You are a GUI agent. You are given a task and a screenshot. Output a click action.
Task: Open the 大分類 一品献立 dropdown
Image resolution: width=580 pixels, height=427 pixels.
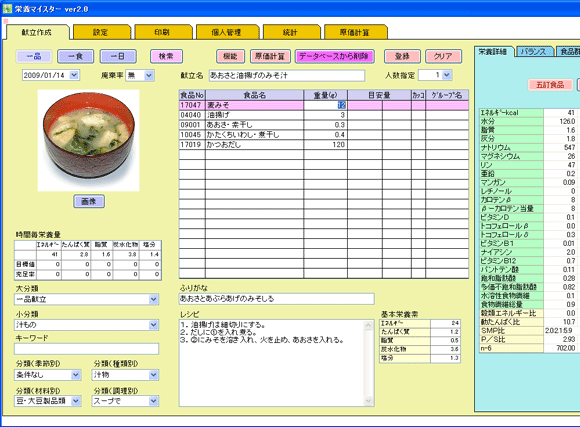tap(154, 299)
